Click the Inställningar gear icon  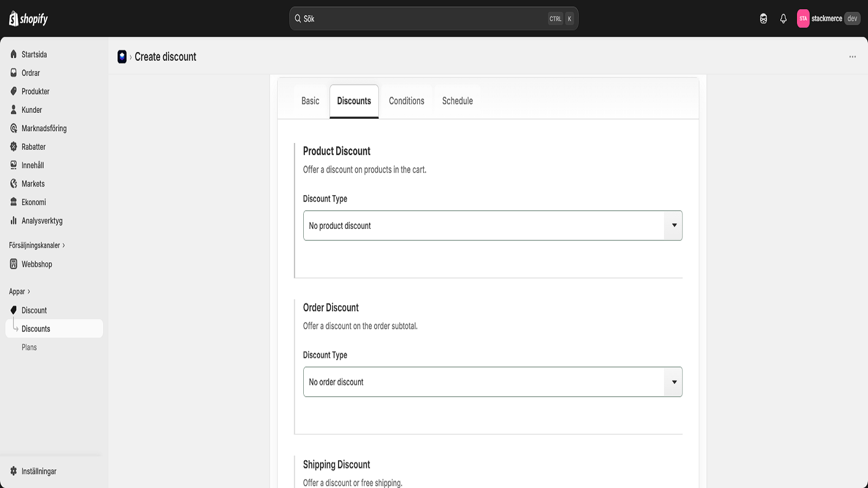14,471
